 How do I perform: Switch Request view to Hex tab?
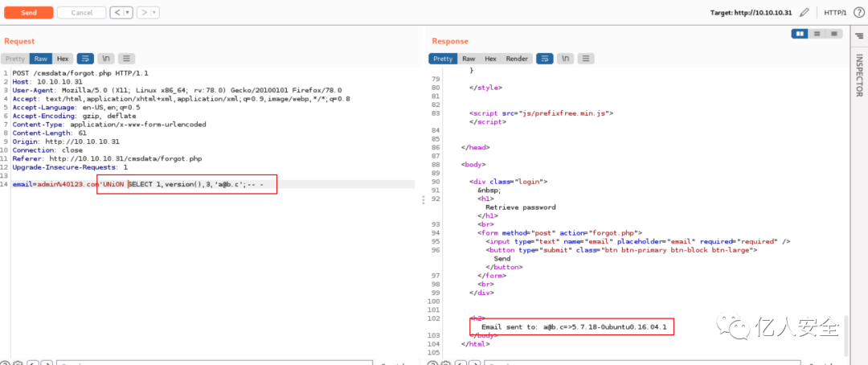(63, 59)
